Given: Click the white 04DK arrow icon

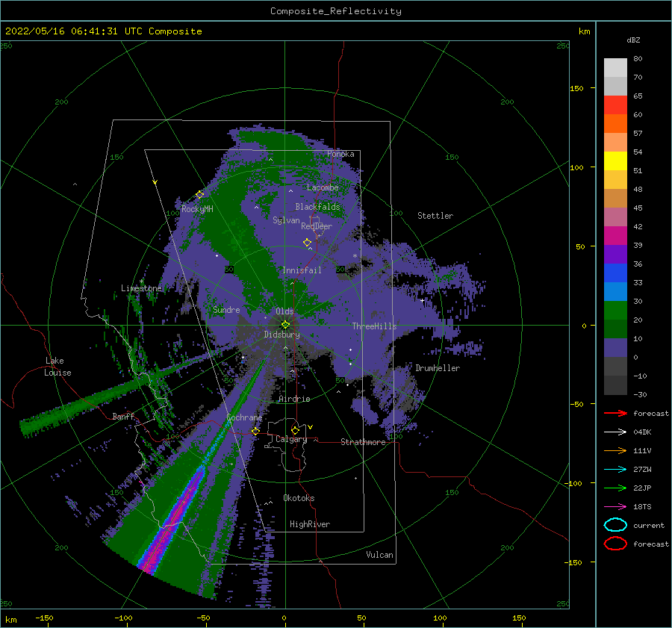Looking at the screenshot, I should 615,432.
